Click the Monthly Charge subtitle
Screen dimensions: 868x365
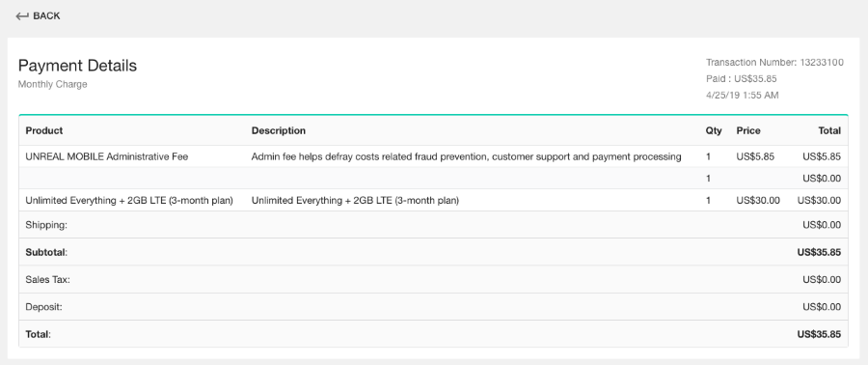click(53, 84)
